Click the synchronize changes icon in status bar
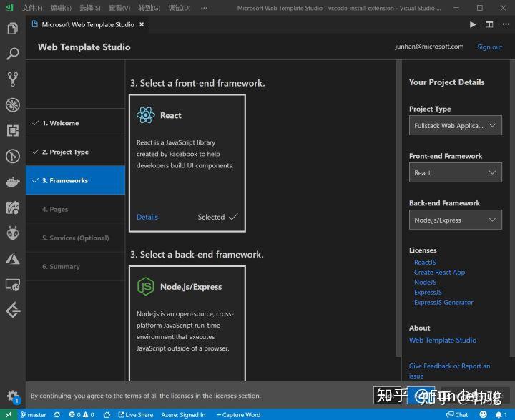The width and height of the screenshot is (515, 420). [57, 415]
